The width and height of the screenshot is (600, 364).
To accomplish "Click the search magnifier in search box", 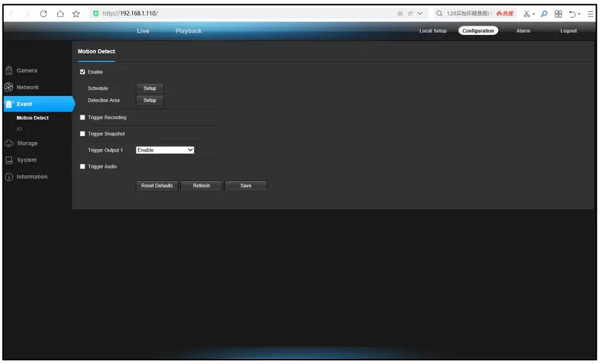I will (439, 13).
